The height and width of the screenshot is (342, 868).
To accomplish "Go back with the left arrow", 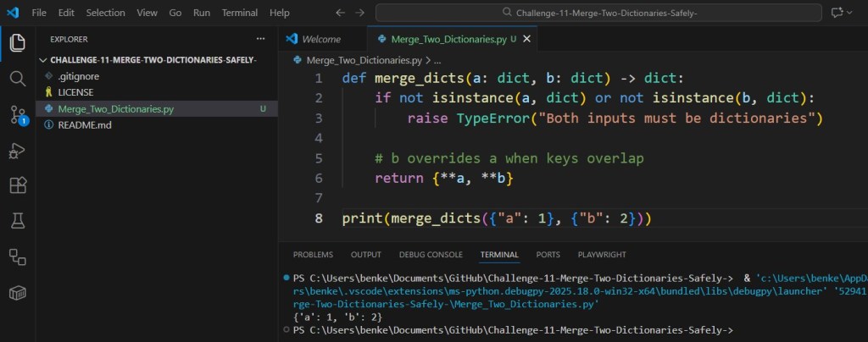I will (340, 13).
